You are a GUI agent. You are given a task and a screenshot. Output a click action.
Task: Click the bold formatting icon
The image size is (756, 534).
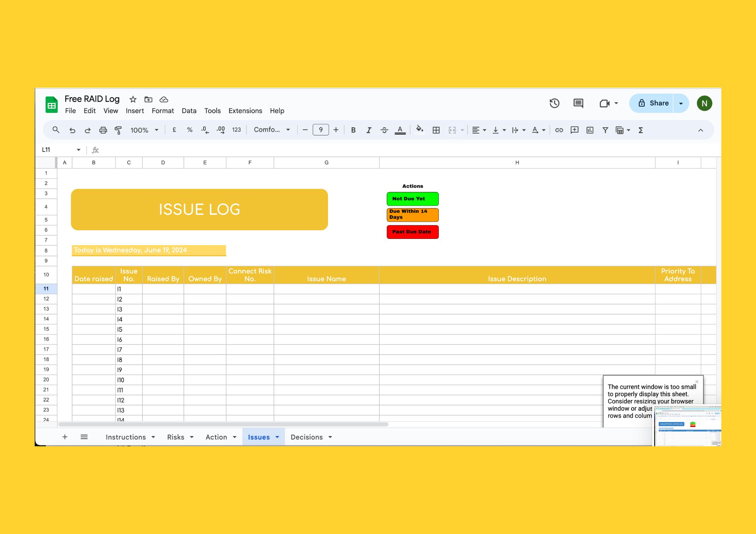tap(353, 130)
